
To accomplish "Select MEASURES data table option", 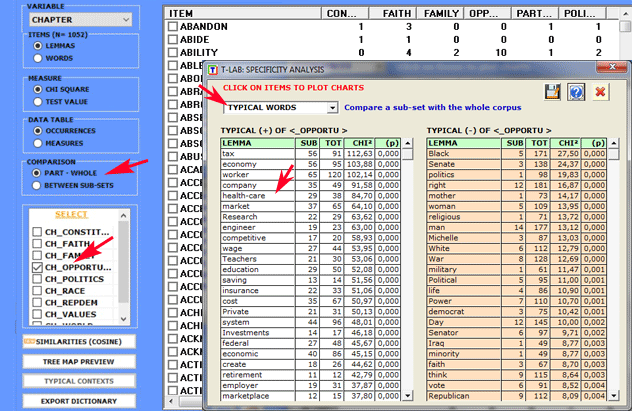I will [38, 143].
